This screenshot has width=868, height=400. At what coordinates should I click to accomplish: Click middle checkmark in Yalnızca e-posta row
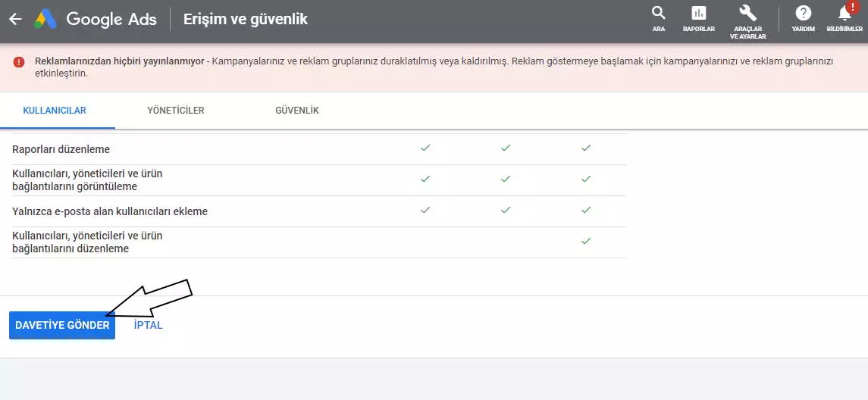click(506, 211)
